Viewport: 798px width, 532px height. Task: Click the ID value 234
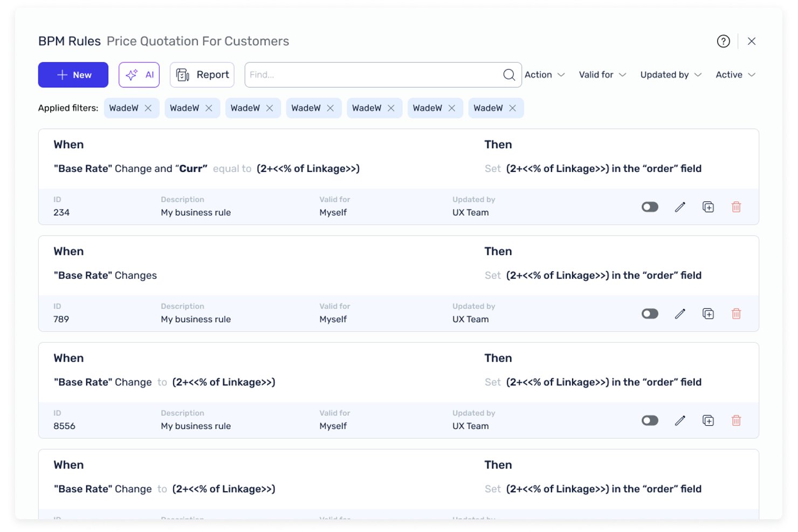[x=61, y=212]
